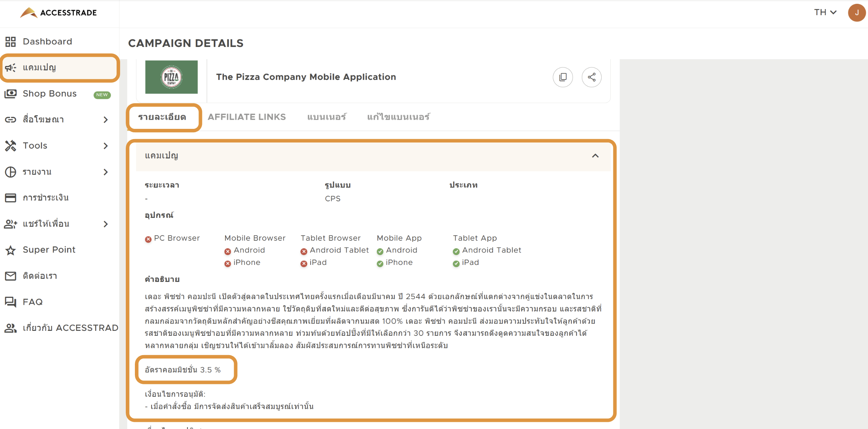Click the สื่อโฆษณา link icon
The width and height of the screenshot is (868, 429).
pos(11,120)
